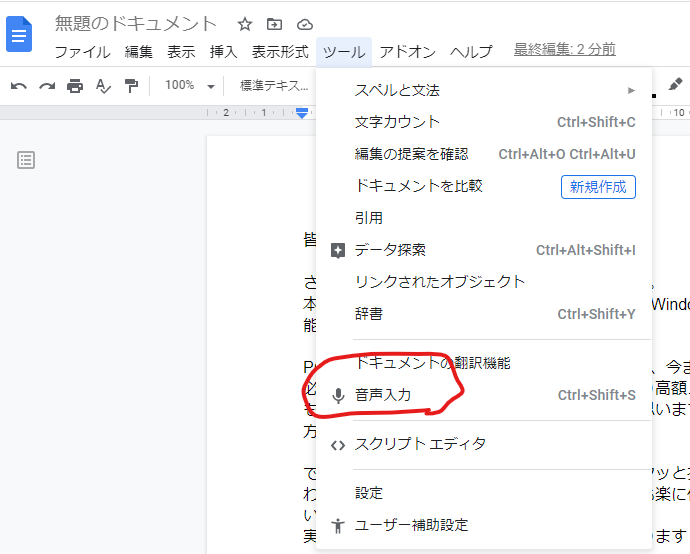Click the 新規作成 button

pyautogui.click(x=598, y=186)
